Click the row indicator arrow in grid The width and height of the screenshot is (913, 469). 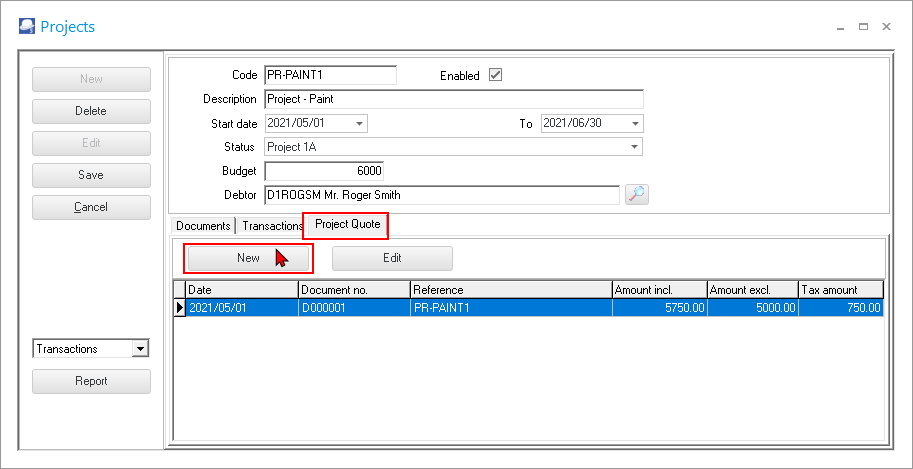coord(180,308)
